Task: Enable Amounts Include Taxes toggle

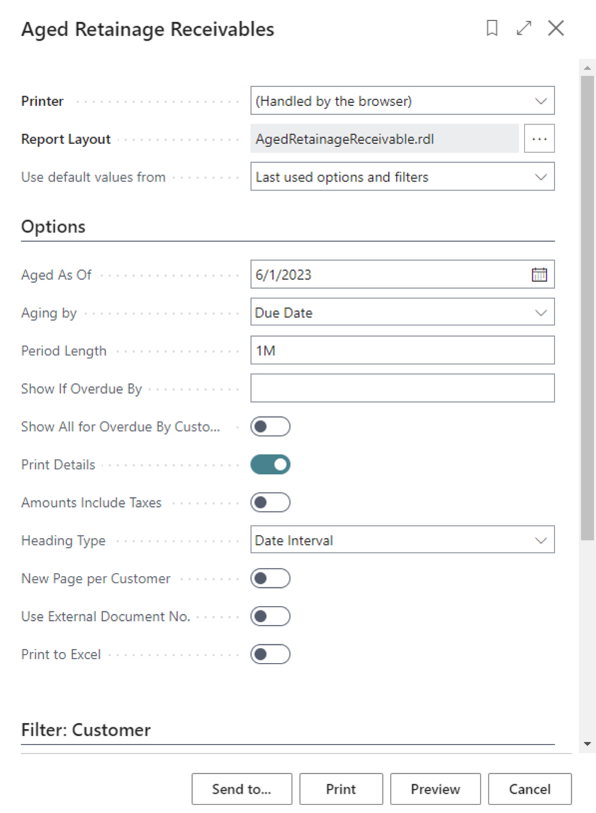Action: [270, 502]
